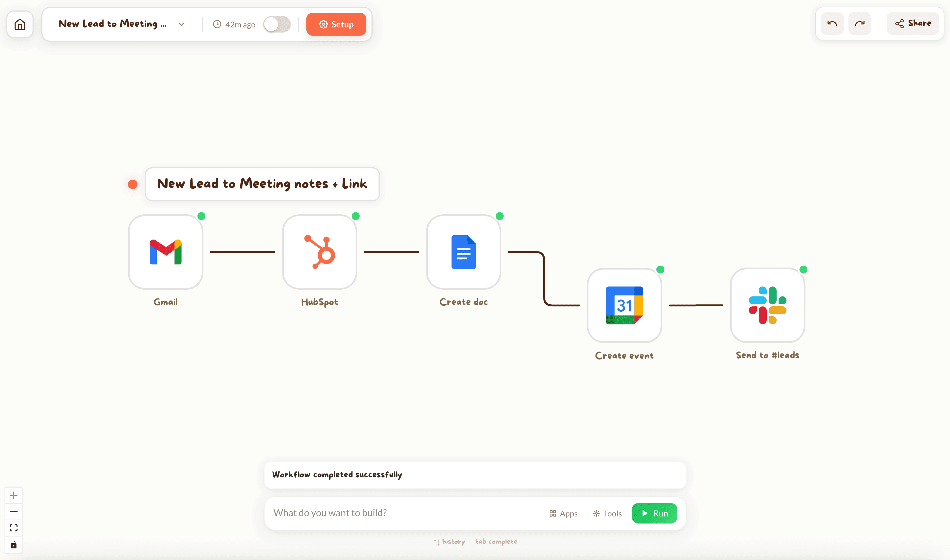The image size is (950, 560).
Task: Click the undo arrow icon
Action: point(832,23)
